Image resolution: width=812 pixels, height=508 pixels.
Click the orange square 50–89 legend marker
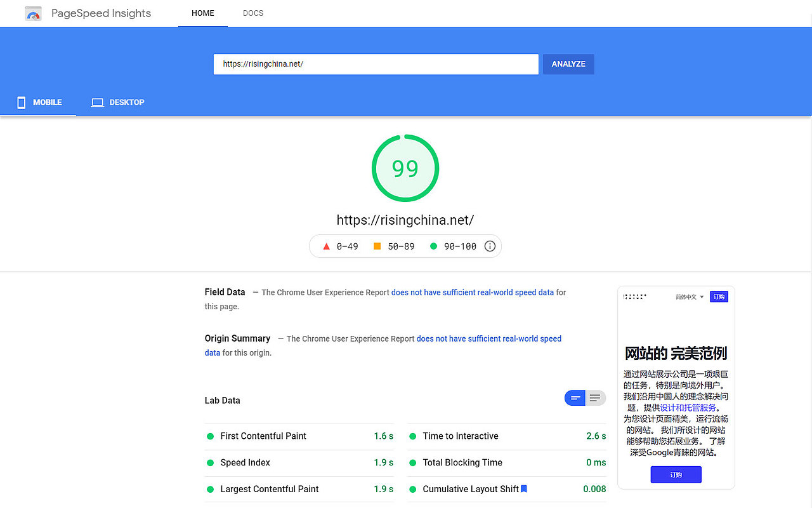(x=377, y=246)
